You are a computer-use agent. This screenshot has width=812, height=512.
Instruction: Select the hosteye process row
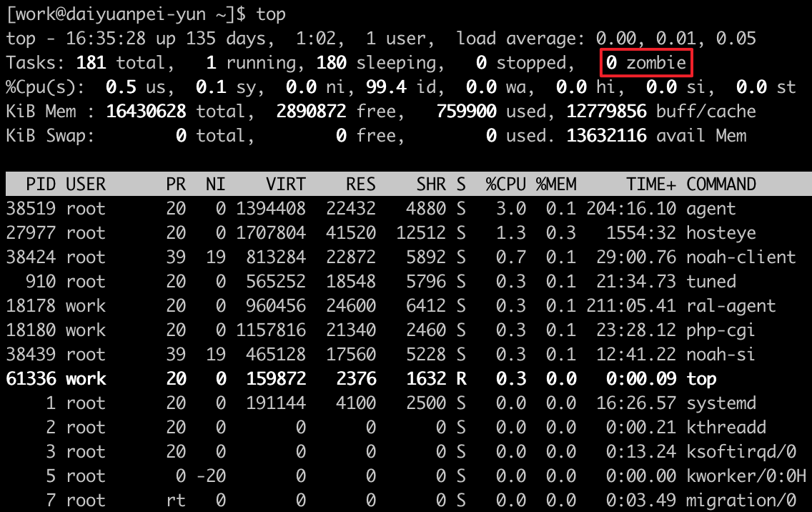[357, 232]
